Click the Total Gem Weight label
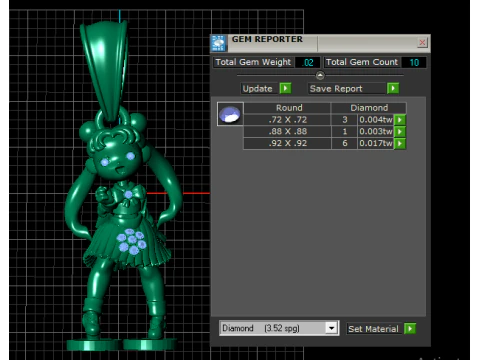480x360 pixels. click(x=253, y=62)
